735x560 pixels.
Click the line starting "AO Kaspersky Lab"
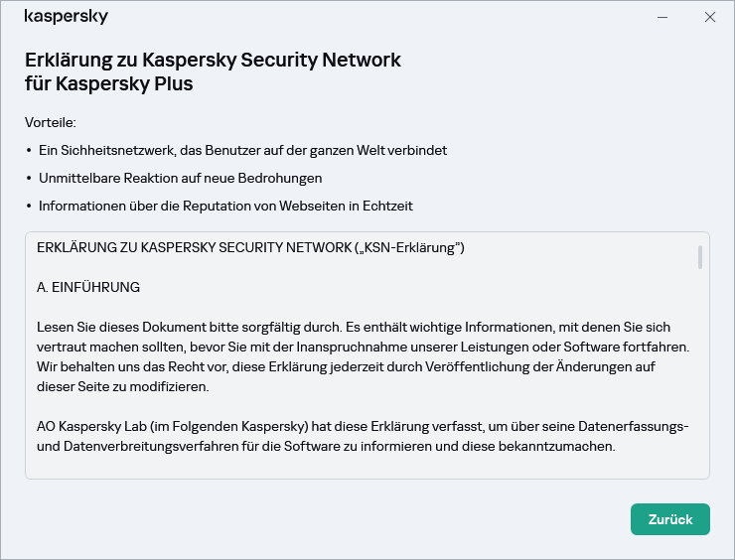[x=363, y=426]
